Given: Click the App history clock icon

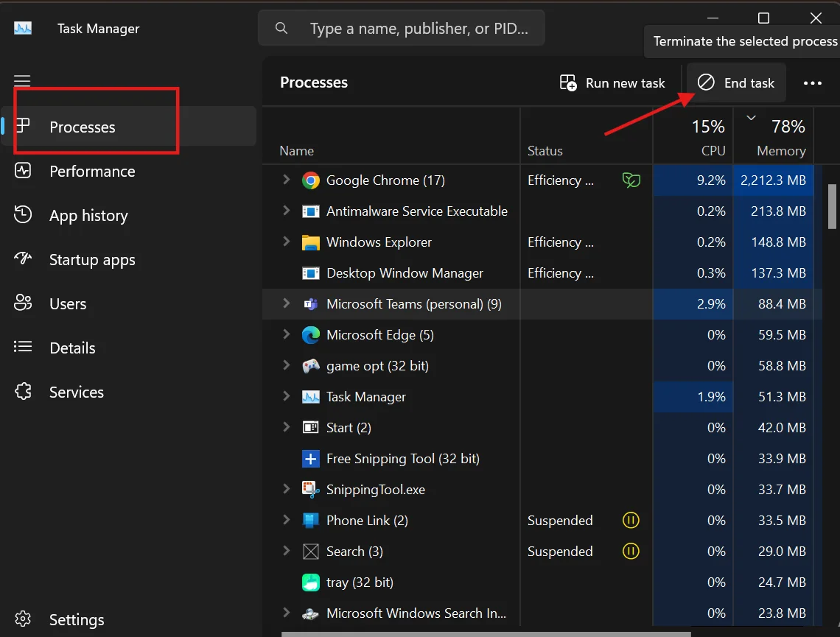Looking at the screenshot, I should coord(23,214).
